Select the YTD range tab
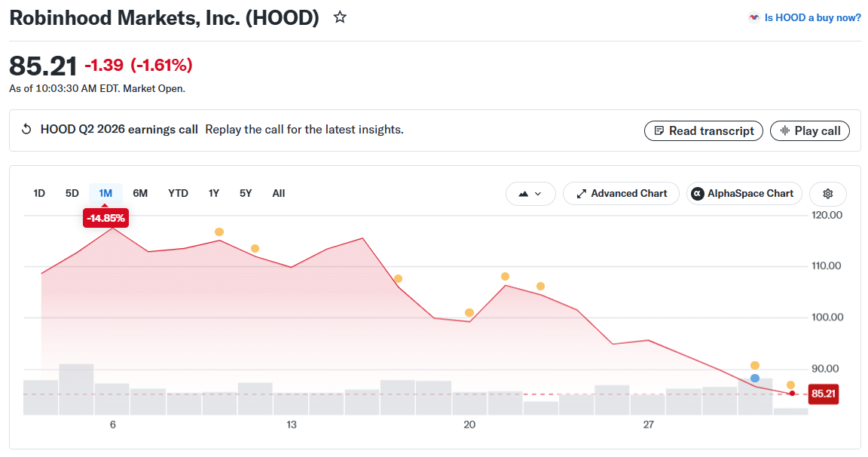 (179, 193)
